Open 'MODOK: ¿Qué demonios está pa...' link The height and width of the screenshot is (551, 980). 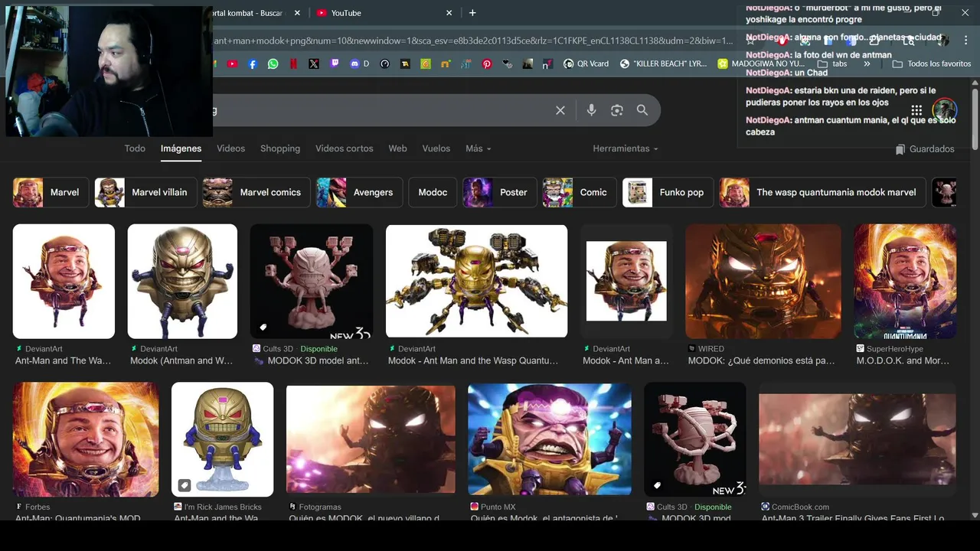pos(761,360)
